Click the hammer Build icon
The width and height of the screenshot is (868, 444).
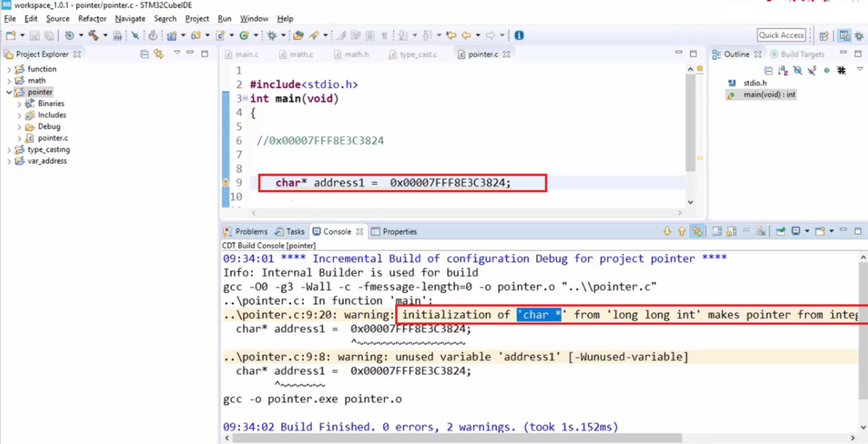(93, 36)
